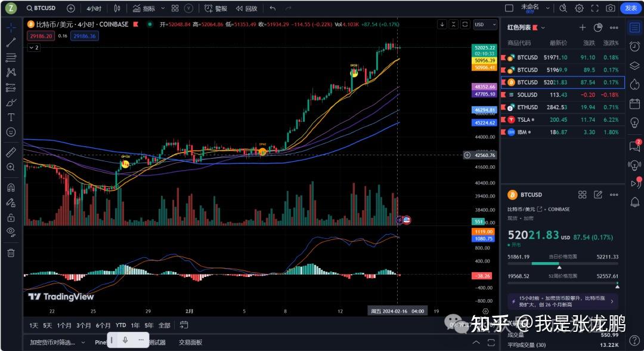This screenshot has width=644, height=351.
Task: Select the TSLA watchlist row
Action: (x=562, y=119)
